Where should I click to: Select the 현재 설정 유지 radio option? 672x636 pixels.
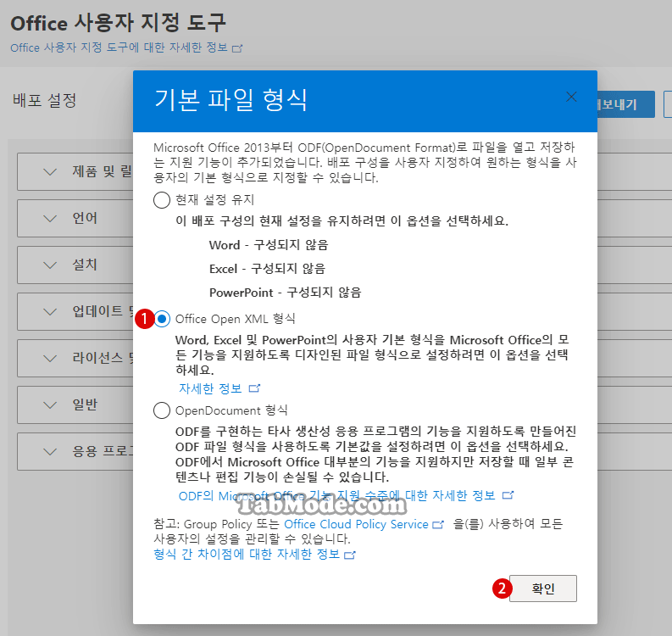[162, 200]
